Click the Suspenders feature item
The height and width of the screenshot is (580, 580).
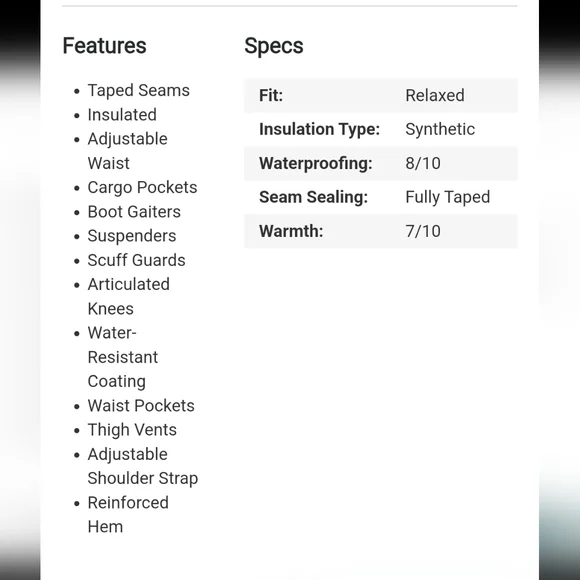point(132,236)
